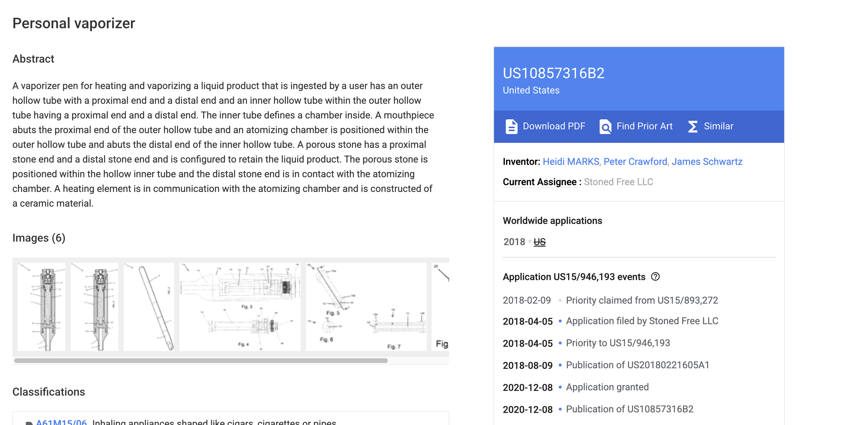This screenshot has width=868, height=425.
Task: Click 'United States' country text
Action: pos(531,90)
